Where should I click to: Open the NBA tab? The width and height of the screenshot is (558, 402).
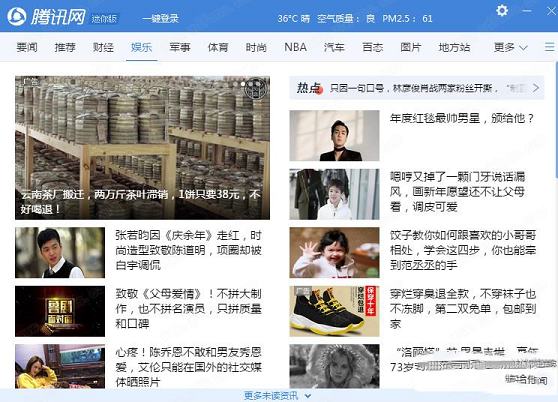(x=295, y=47)
